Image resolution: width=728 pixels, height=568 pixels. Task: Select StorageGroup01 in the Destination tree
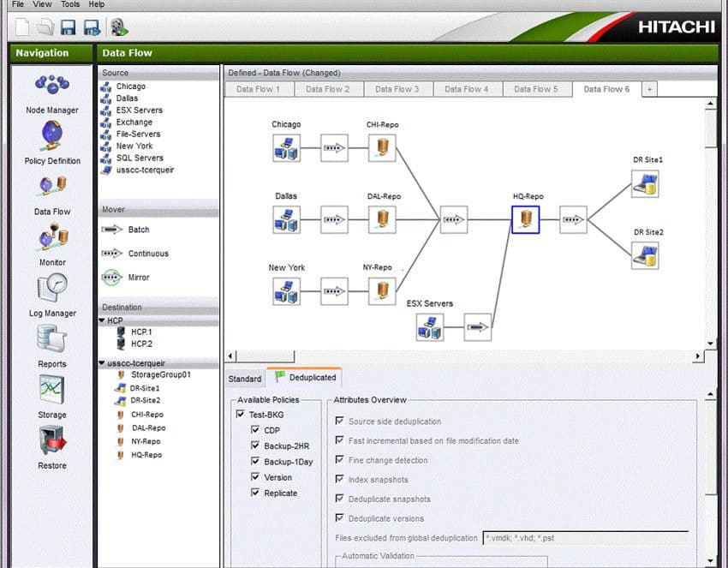coord(161,374)
